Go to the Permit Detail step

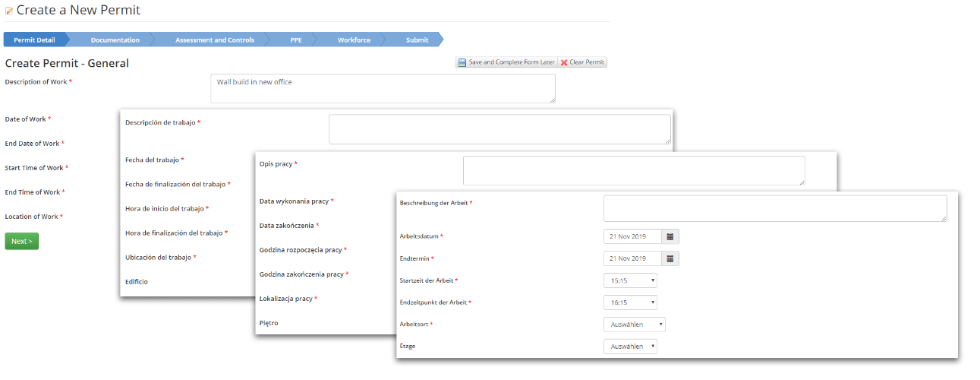pos(34,40)
